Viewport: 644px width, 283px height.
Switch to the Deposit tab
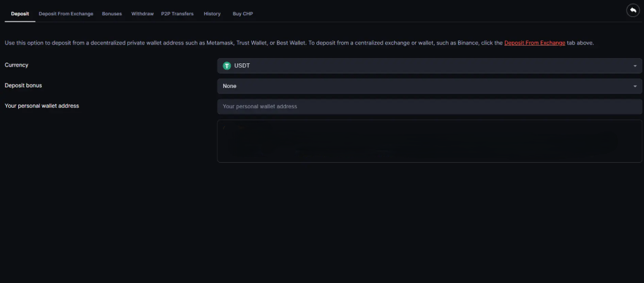(x=20, y=14)
